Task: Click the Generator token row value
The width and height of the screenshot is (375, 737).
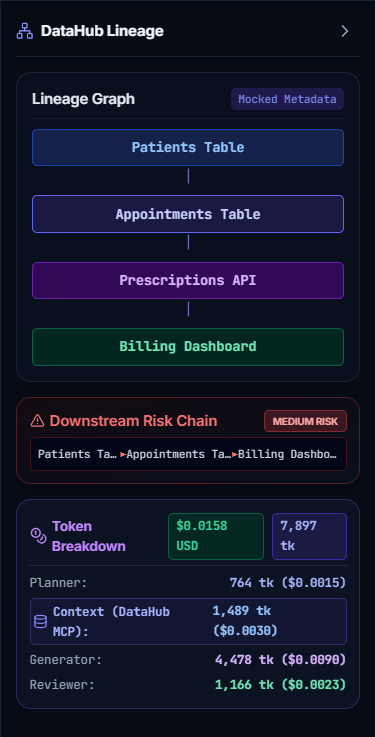Action: (x=280, y=659)
